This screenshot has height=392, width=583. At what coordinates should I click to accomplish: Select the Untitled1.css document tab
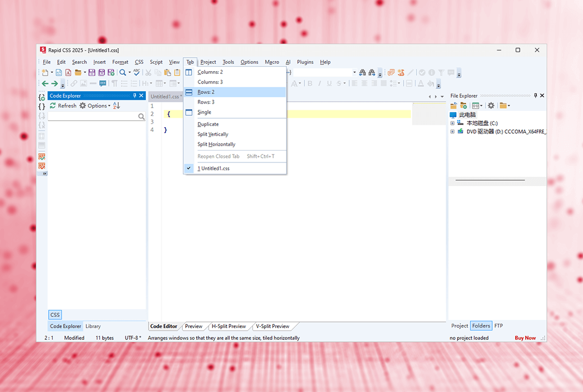[166, 97]
